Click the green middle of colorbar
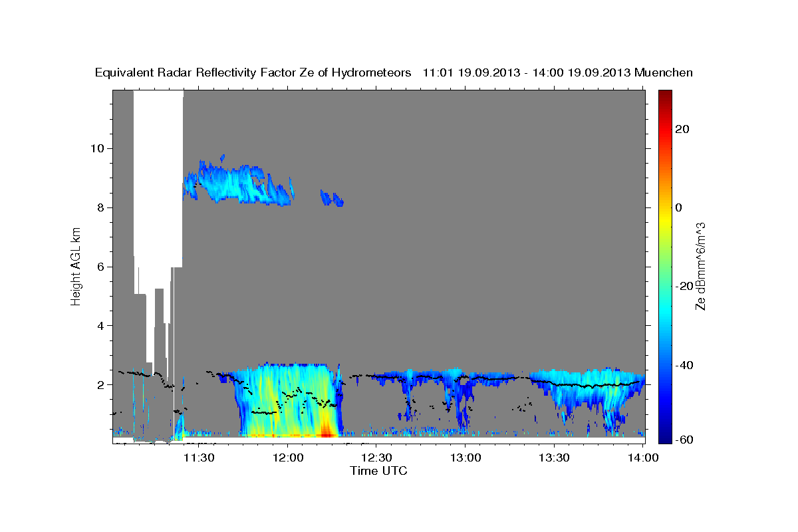Viewport: 798px width, 532px height. [665, 266]
